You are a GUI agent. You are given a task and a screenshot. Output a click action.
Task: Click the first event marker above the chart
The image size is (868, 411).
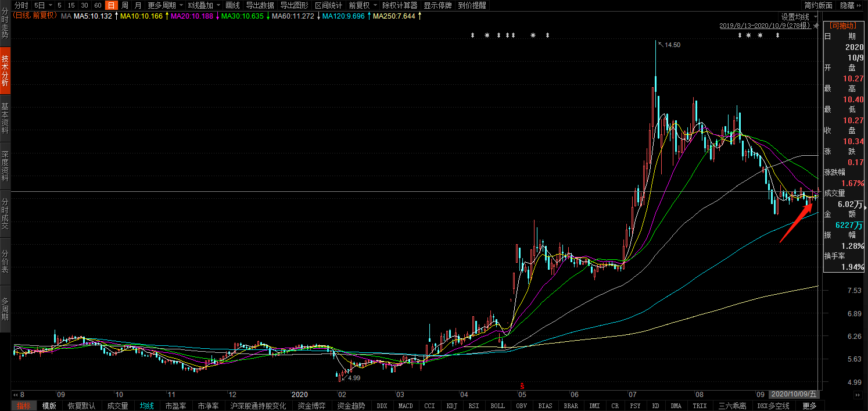(x=473, y=35)
